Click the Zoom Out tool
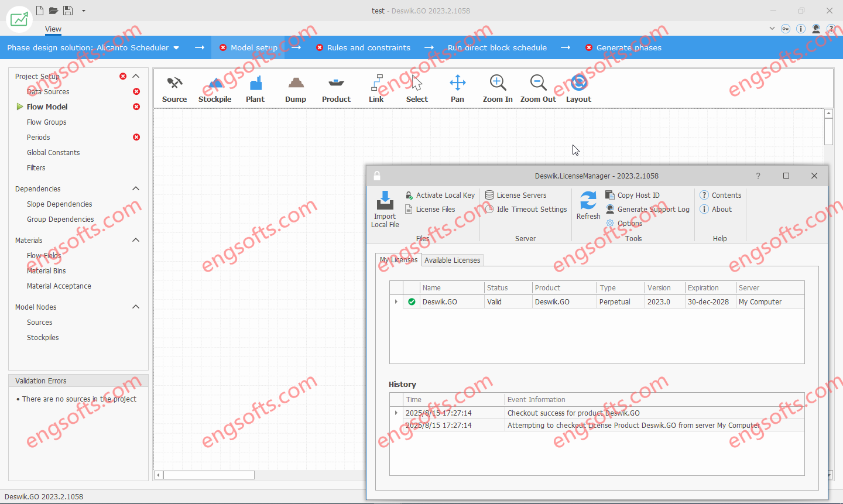The height and width of the screenshot is (504, 843). tap(538, 89)
